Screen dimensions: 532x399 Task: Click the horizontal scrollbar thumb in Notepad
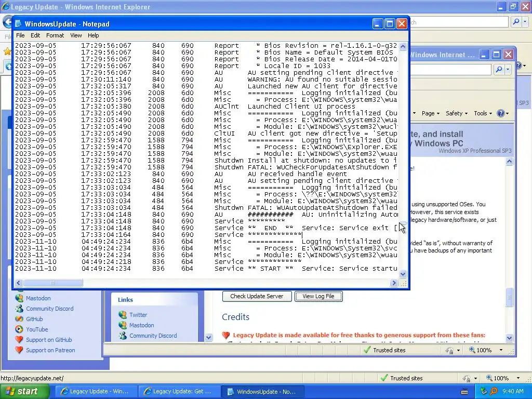pyautogui.click(x=52, y=283)
